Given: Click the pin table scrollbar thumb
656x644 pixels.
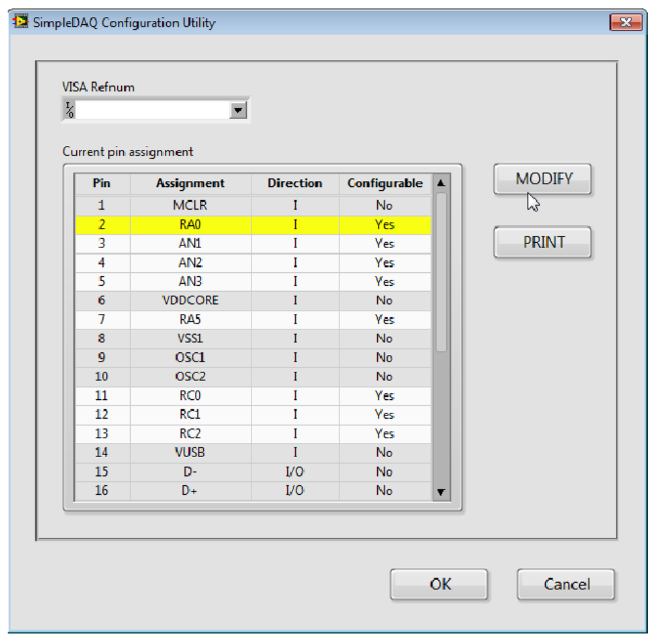Looking at the screenshot, I should (441, 272).
